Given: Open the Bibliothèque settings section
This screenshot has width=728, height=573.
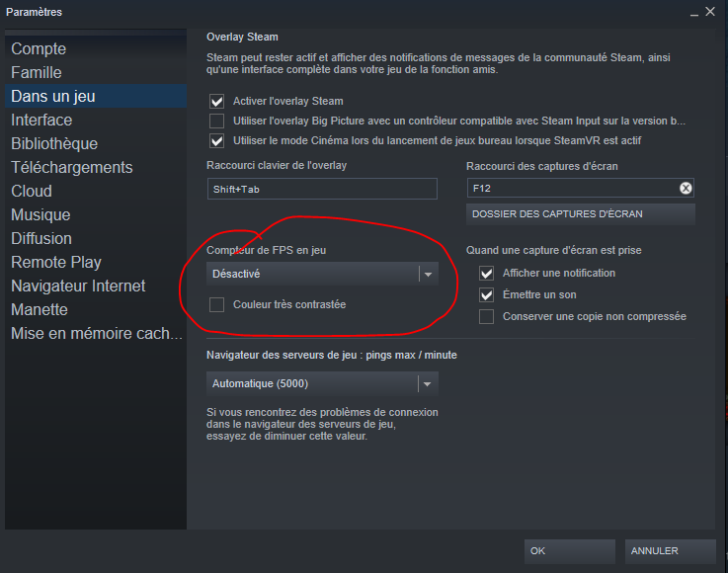Looking at the screenshot, I should coord(96,143).
